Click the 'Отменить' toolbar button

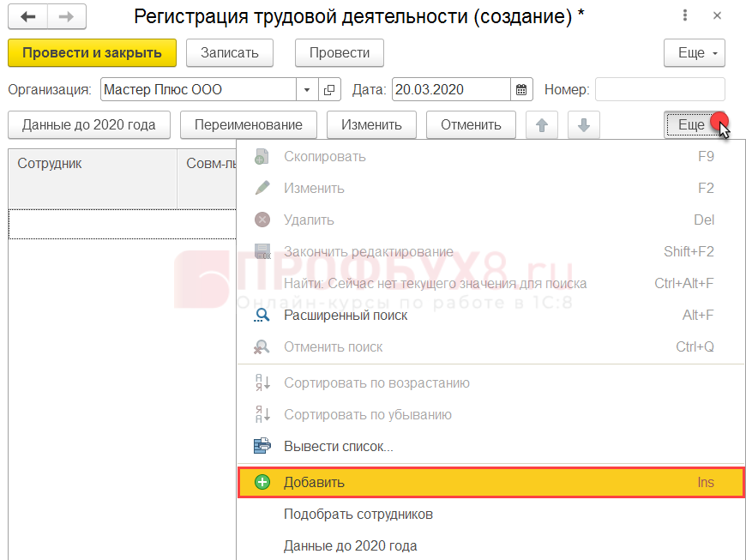pyautogui.click(x=471, y=124)
